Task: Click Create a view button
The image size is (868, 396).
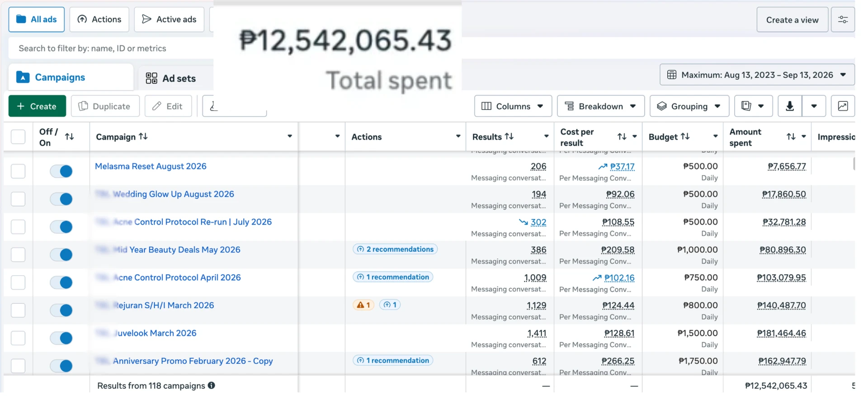Action: click(792, 20)
